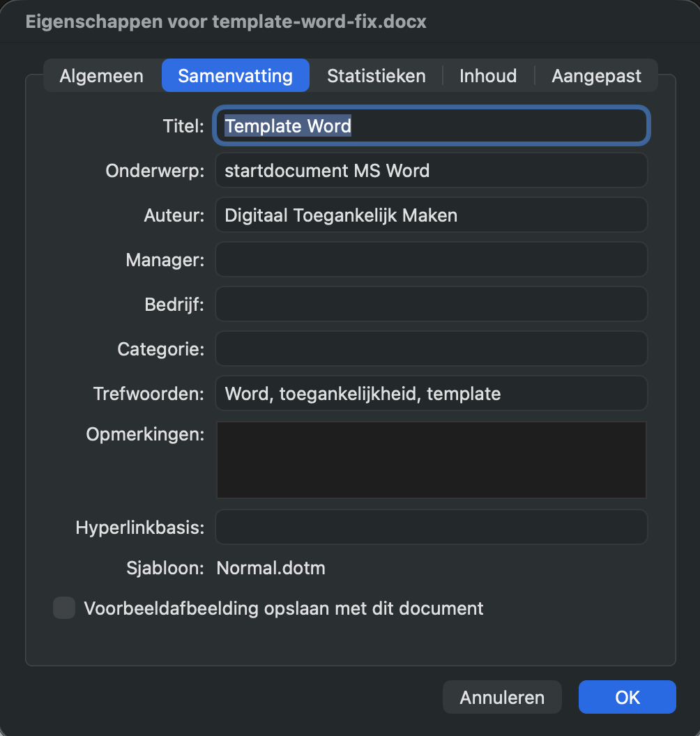Focus the Onderwerp field containing startdocument MS Word
The height and width of the screenshot is (736, 700).
tap(431, 170)
